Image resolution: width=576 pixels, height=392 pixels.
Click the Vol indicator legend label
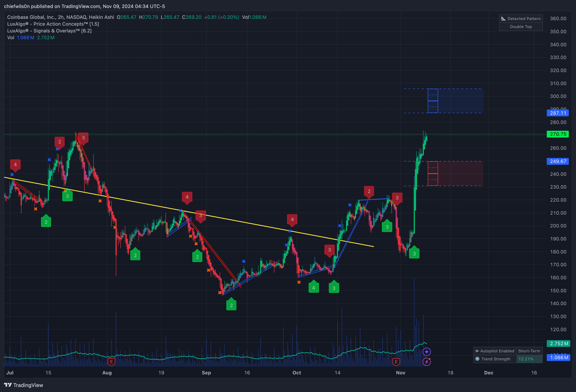point(11,38)
